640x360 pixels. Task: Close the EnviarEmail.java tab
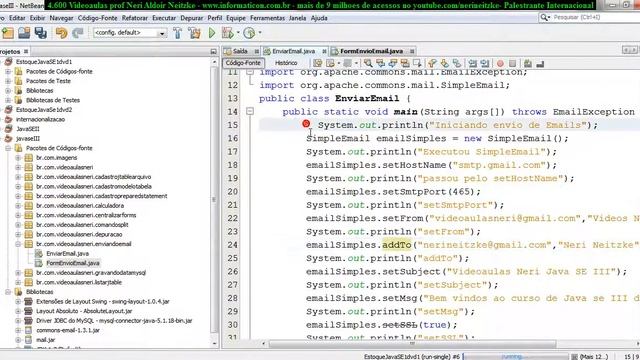pyautogui.click(x=324, y=51)
